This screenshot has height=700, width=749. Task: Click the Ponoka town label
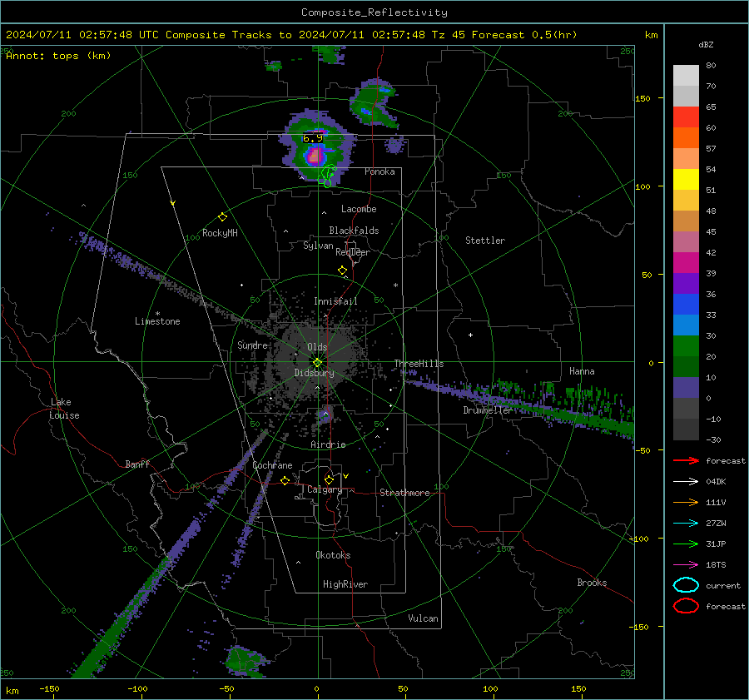tap(379, 171)
